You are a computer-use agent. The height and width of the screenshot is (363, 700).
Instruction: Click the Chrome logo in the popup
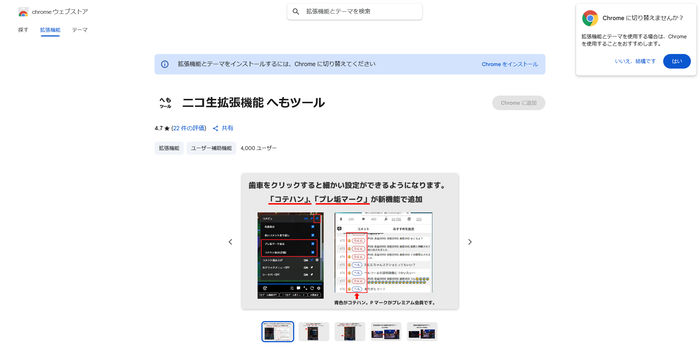click(x=590, y=18)
